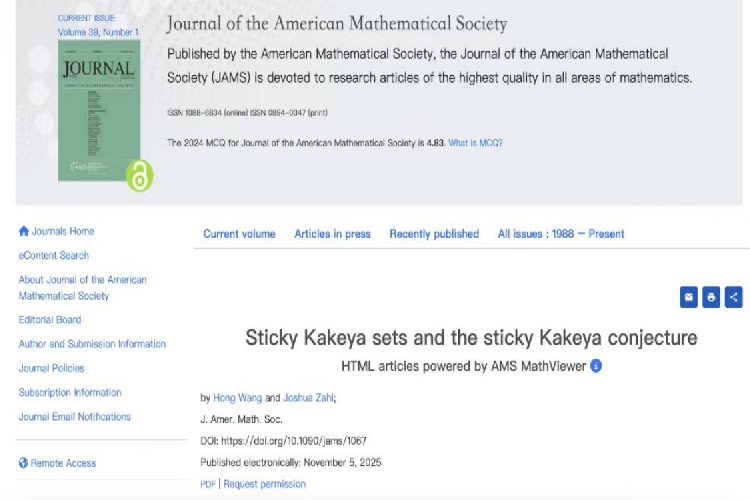Open Journal Email Notifications link
750x500 pixels.
[75, 417]
